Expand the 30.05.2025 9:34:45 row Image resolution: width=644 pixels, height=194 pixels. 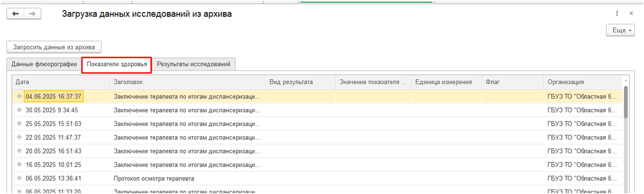[x=19, y=110]
